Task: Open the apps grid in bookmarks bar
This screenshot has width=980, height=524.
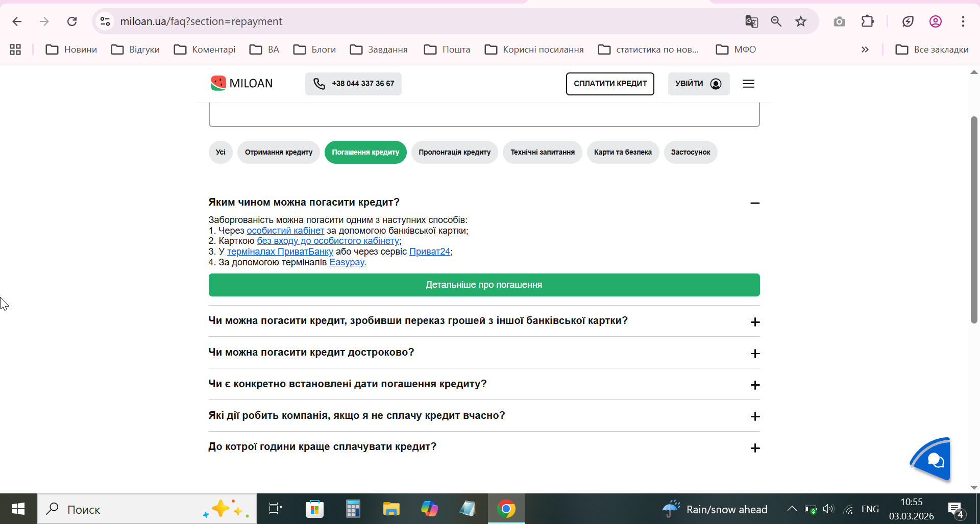Action: (15, 49)
